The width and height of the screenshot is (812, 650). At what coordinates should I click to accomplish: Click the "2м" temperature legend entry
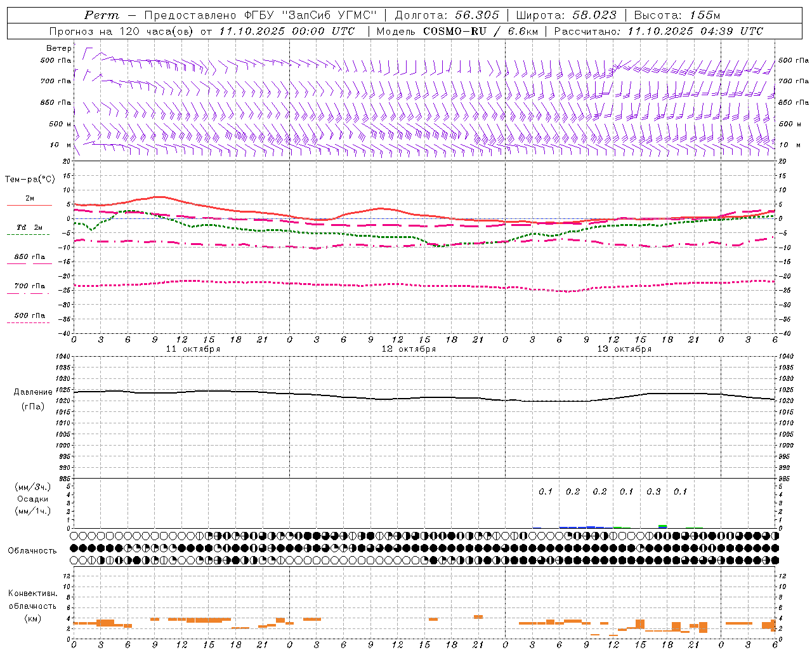(x=30, y=199)
